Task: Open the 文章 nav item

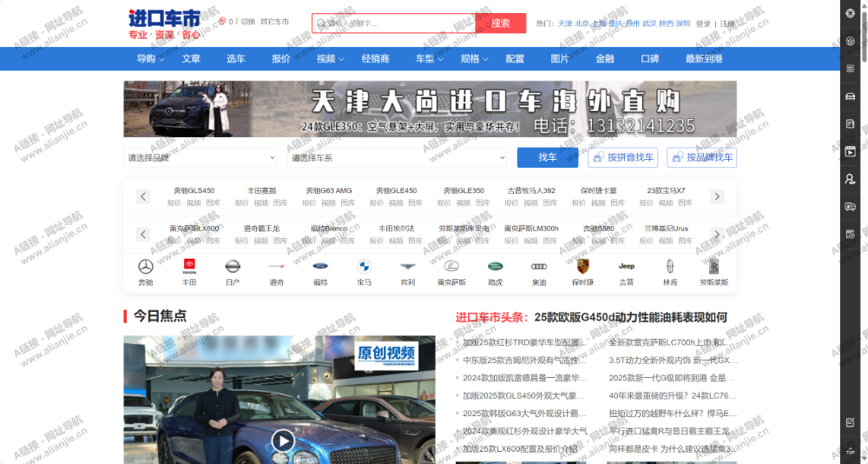Action: (191, 59)
